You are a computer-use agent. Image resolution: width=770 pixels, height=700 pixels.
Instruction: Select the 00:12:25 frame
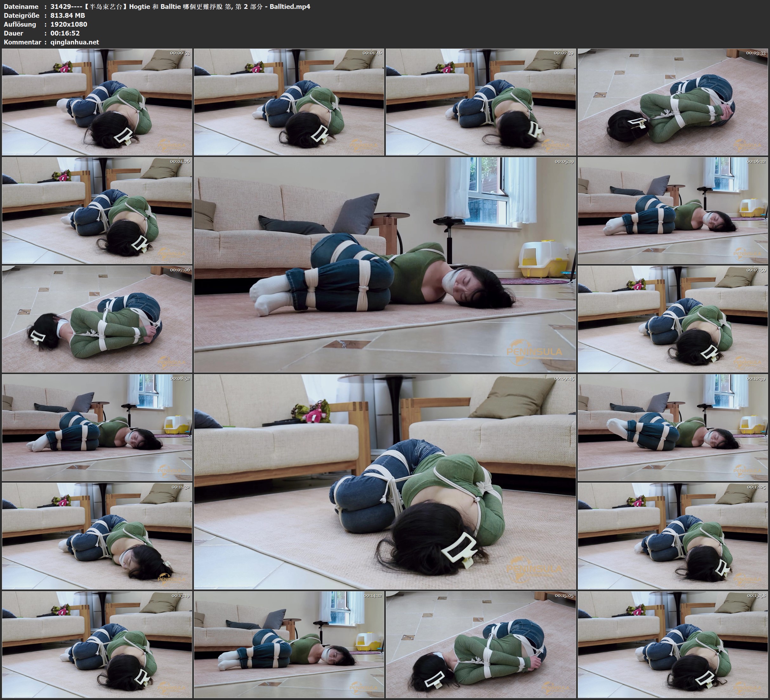(x=673, y=536)
